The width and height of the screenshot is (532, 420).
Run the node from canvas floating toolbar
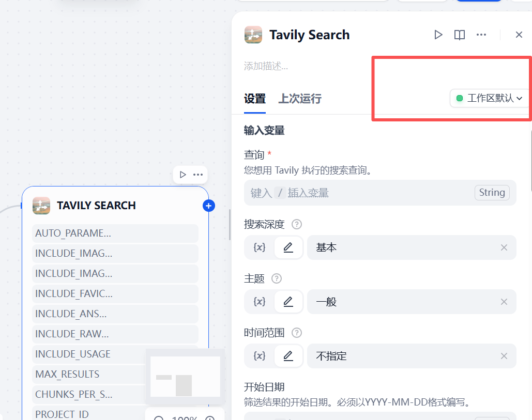coord(183,175)
